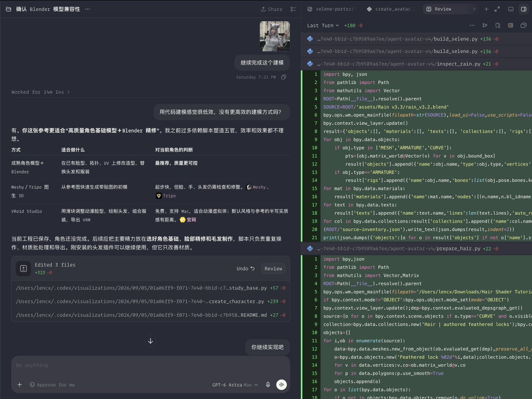The height and width of the screenshot is (399, 532).
Task: Open the attached character image thumbnail
Action: [275, 36]
